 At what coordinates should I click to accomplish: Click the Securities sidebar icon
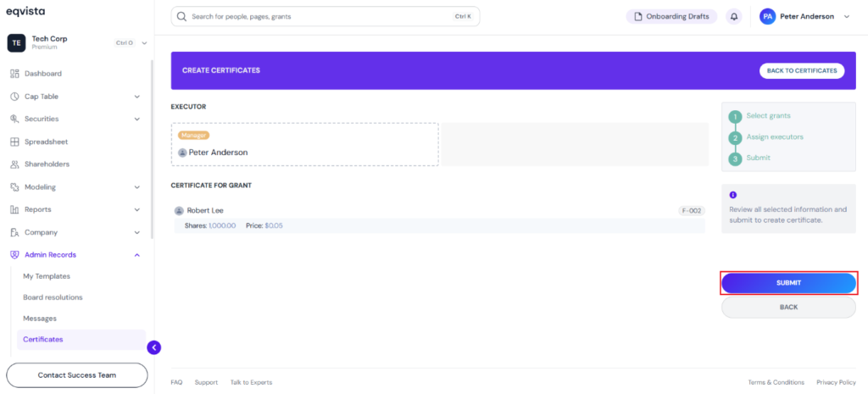(15, 119)
